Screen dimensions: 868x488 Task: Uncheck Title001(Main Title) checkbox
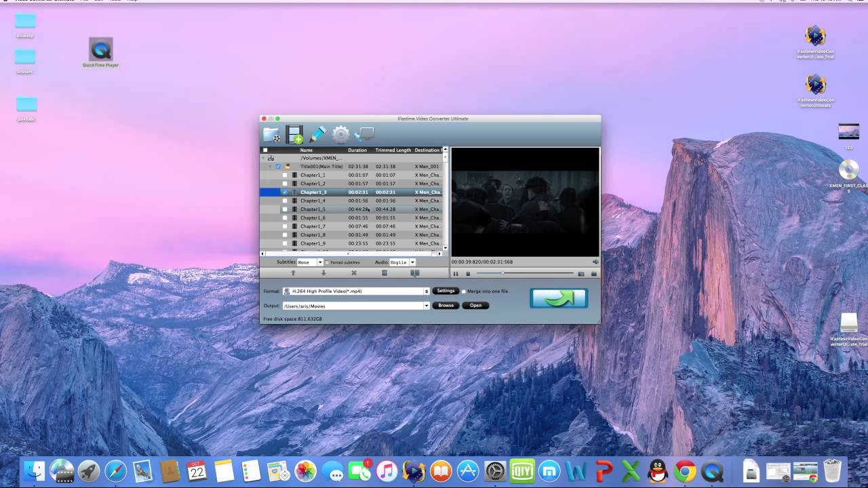(278, 166)
